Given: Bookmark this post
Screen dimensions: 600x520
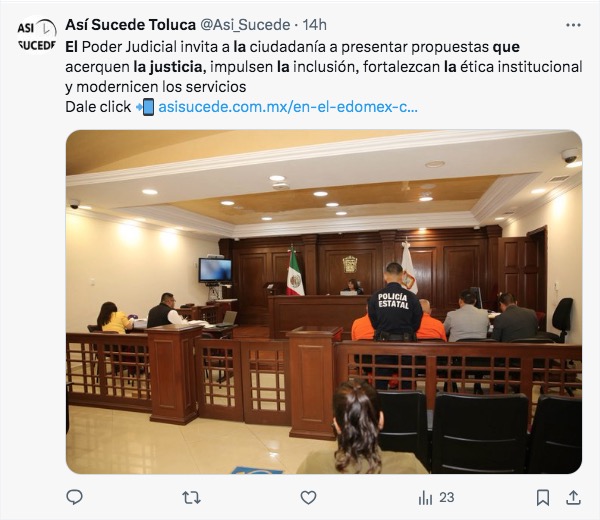Looking at the screenshot, I should point(543,498).
